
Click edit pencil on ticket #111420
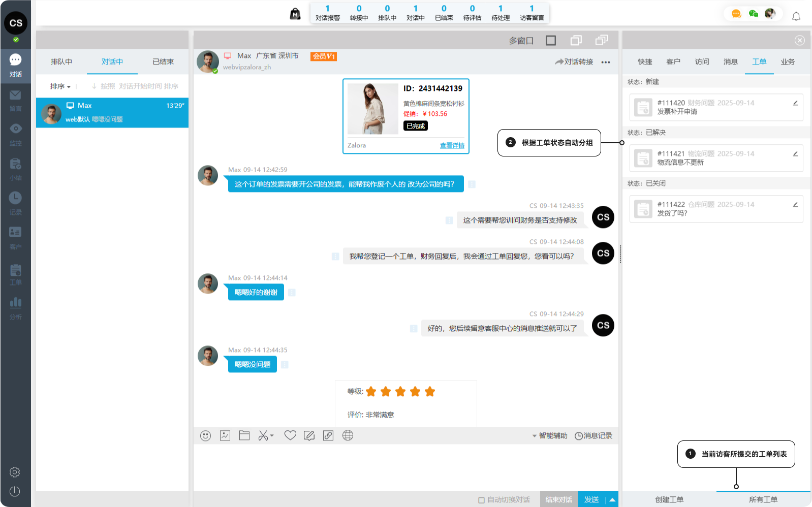tap(795, 103)
